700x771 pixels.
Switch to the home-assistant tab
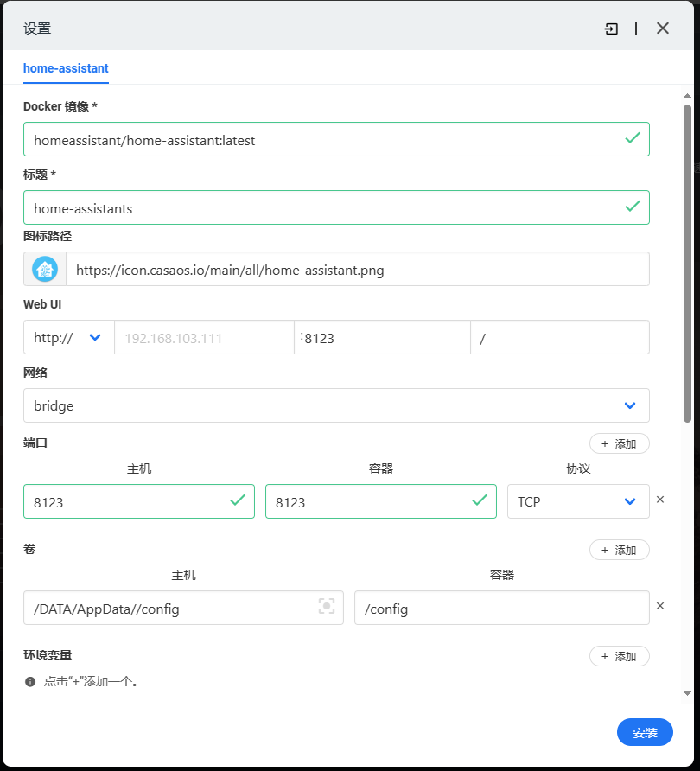tap(66, 68)
